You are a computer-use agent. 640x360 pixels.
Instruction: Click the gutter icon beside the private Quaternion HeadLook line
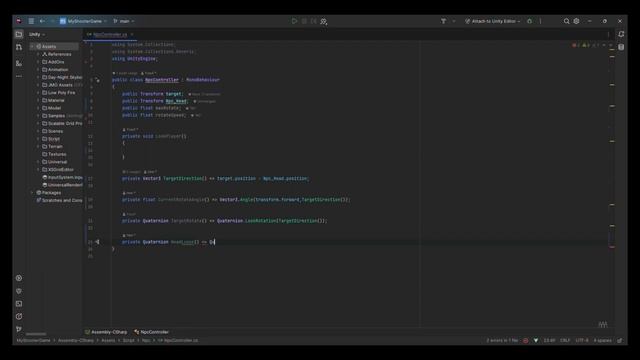(97, 242)
